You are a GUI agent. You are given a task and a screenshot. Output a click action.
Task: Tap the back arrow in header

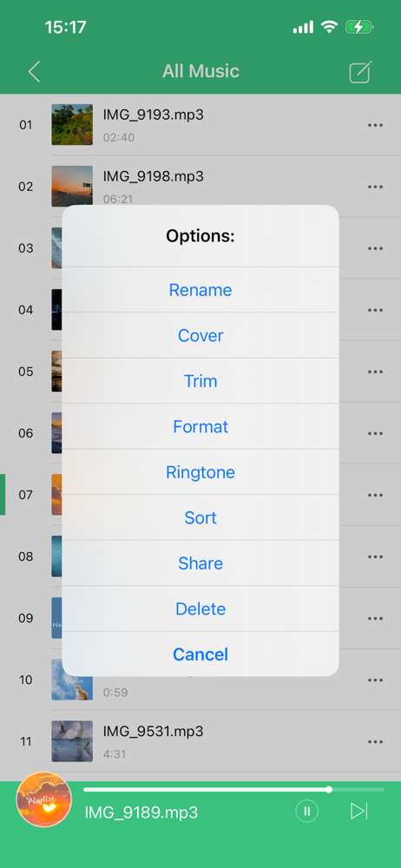(35, 72)
